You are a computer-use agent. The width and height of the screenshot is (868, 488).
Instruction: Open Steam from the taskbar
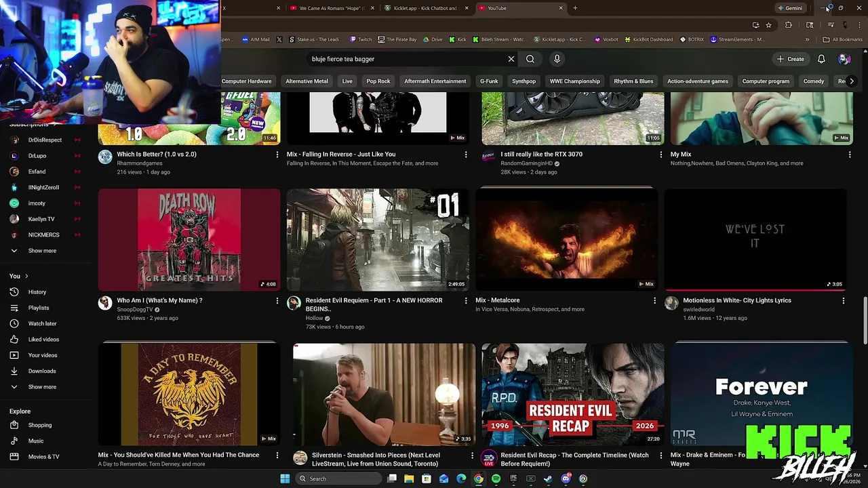tap(548, 479)
